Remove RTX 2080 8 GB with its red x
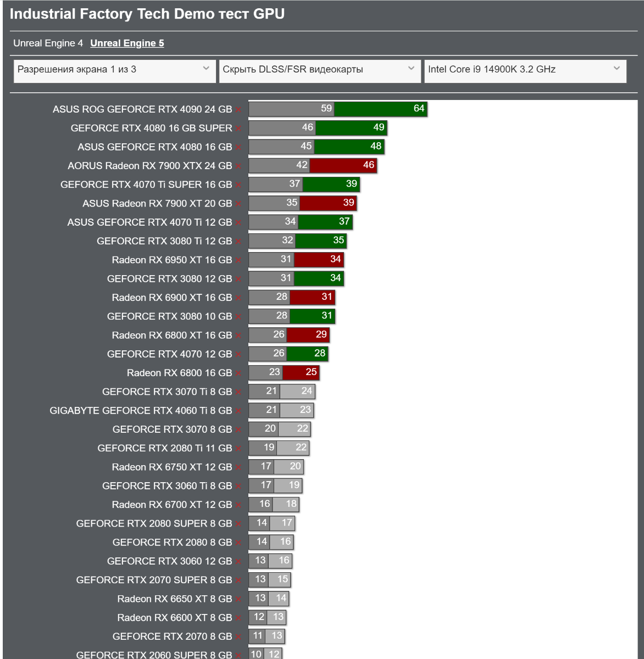The height and width of the screenshot is (659, 644). pyautogui.click(x=239, y=543)
